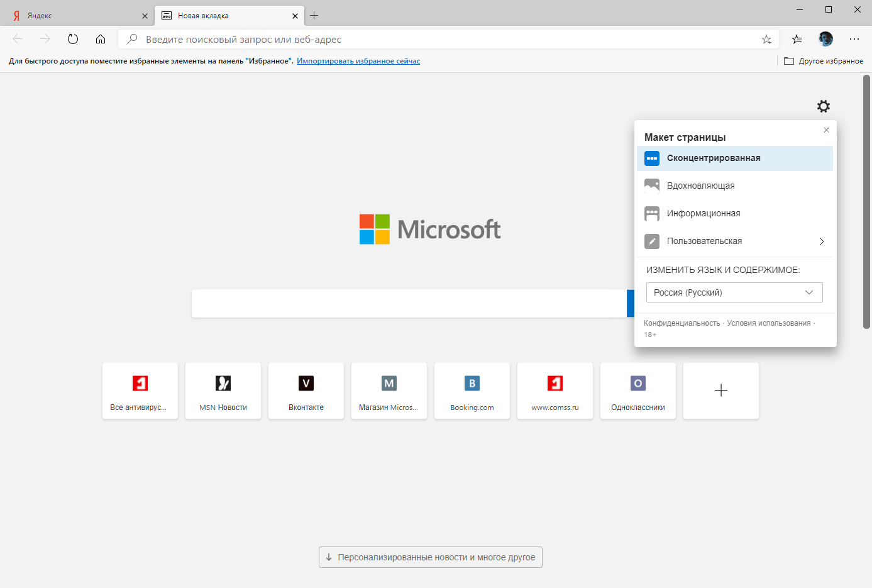Open the browser three-dots menu

854,39
